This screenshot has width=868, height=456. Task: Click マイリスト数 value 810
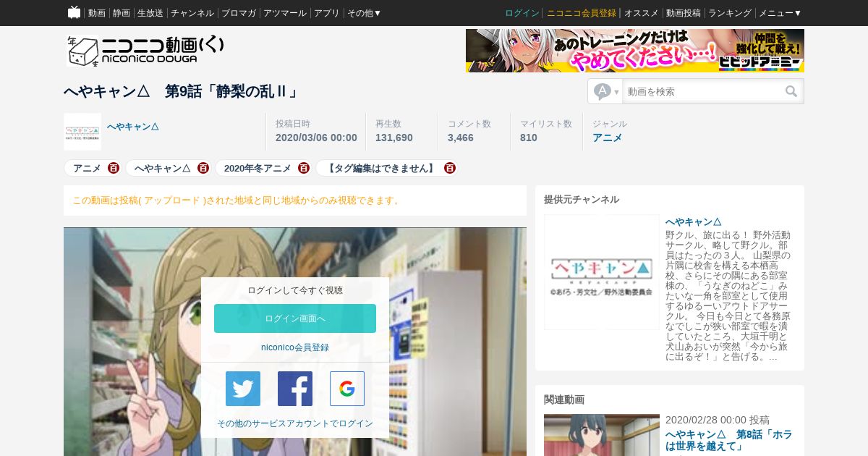click(x=529, y=138)
